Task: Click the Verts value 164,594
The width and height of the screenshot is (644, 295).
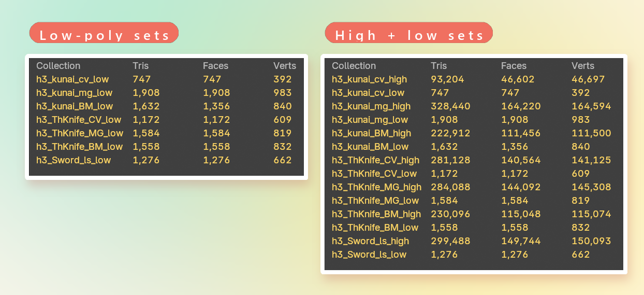Action: pos(591,106)
